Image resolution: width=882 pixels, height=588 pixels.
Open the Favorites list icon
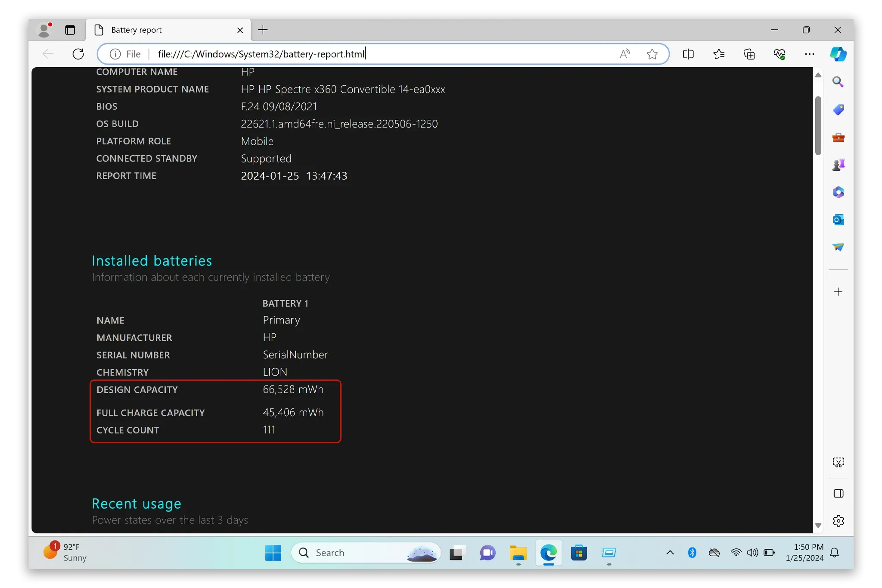click(x=719, y=54)
